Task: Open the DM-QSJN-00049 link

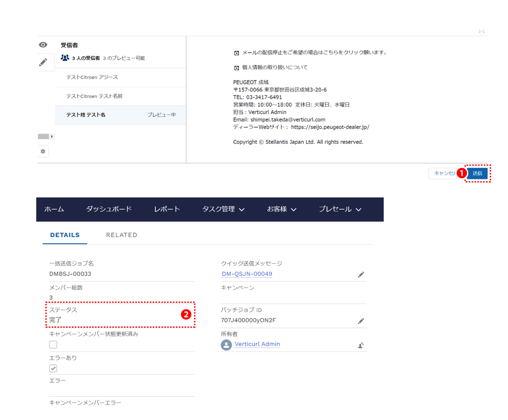Action: click(x=247, y=274)
